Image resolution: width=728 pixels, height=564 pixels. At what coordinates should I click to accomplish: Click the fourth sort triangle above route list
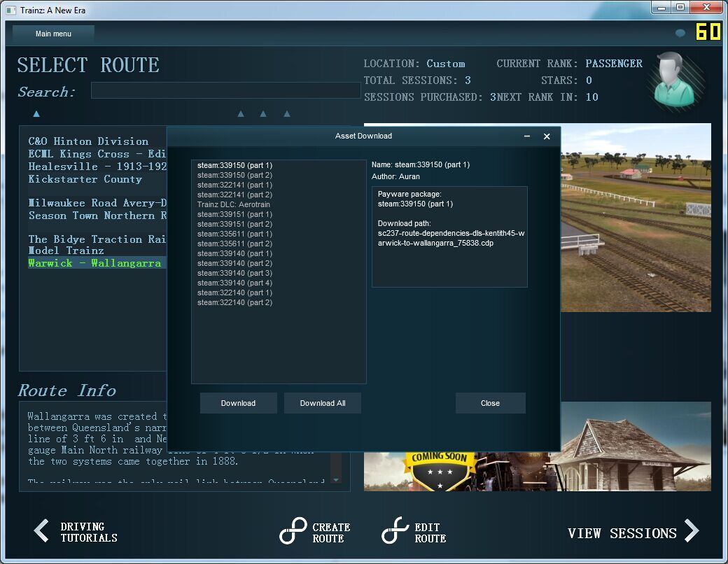[x=287, y=113]
